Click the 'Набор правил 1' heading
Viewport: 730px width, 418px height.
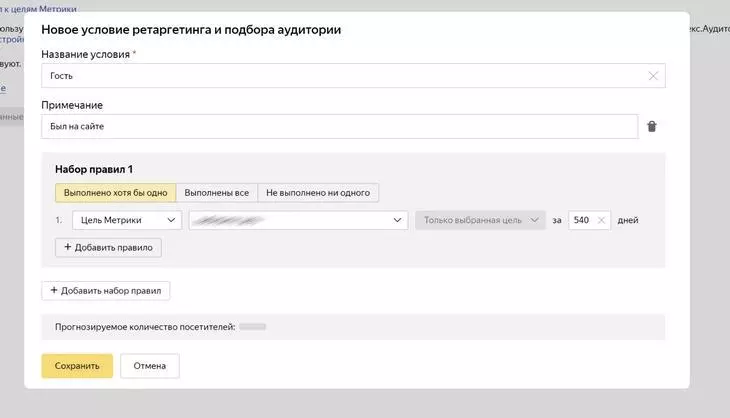pyautogui.click(x=94, y=169)
